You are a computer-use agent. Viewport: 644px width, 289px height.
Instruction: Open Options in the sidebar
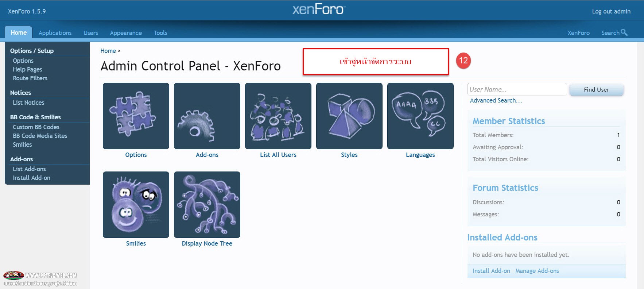tap(23, 61)
